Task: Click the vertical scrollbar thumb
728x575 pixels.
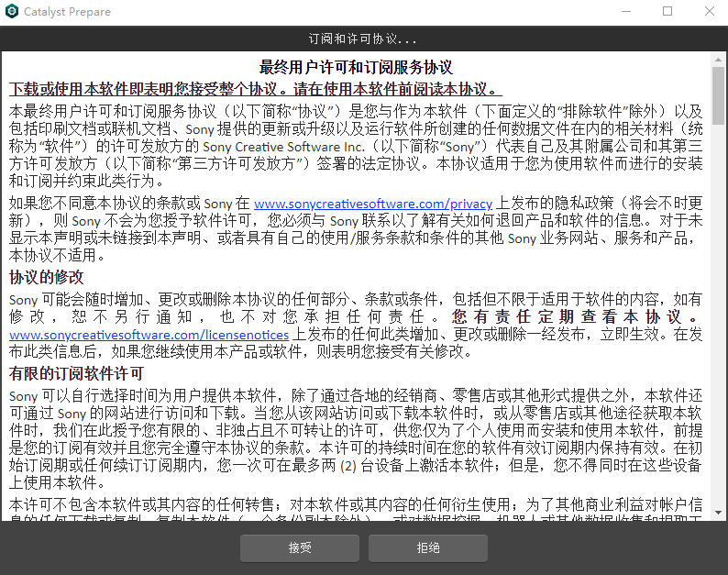Action: 718,95
